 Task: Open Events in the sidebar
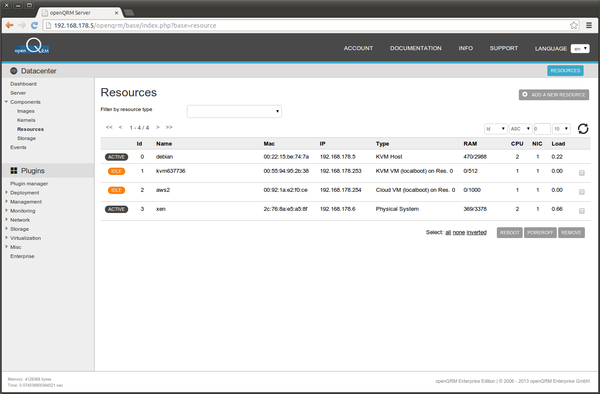click(18, 147)
